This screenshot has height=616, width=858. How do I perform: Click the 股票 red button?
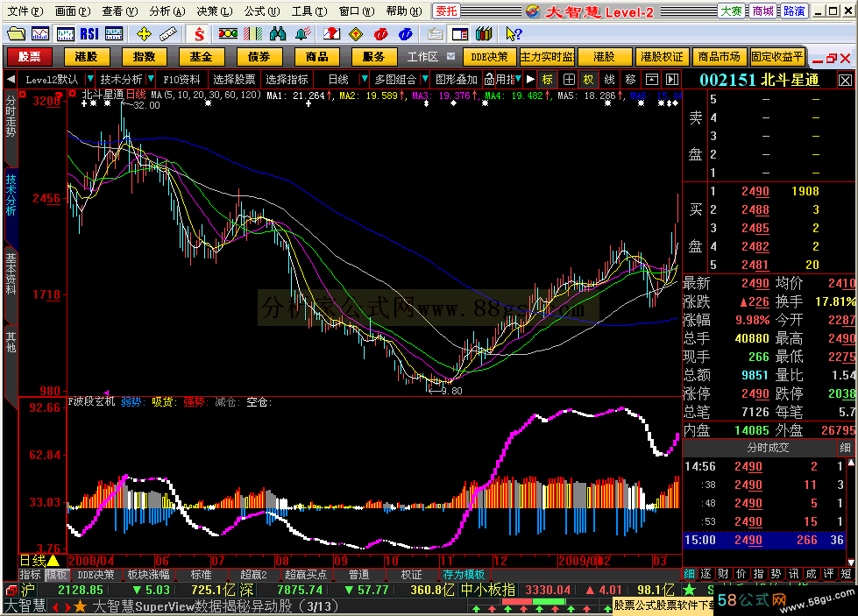click(x=30, y=56)
